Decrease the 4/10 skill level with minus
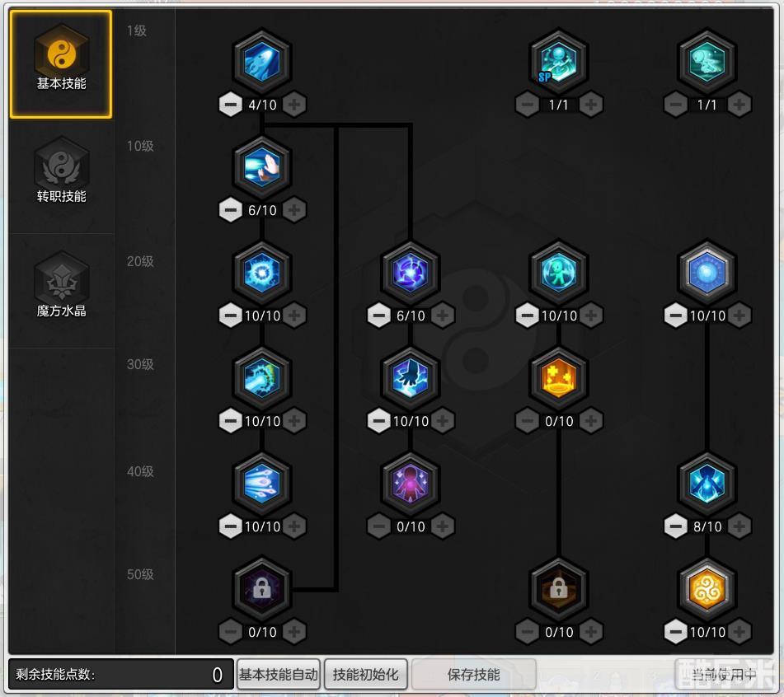 point(231,105)
